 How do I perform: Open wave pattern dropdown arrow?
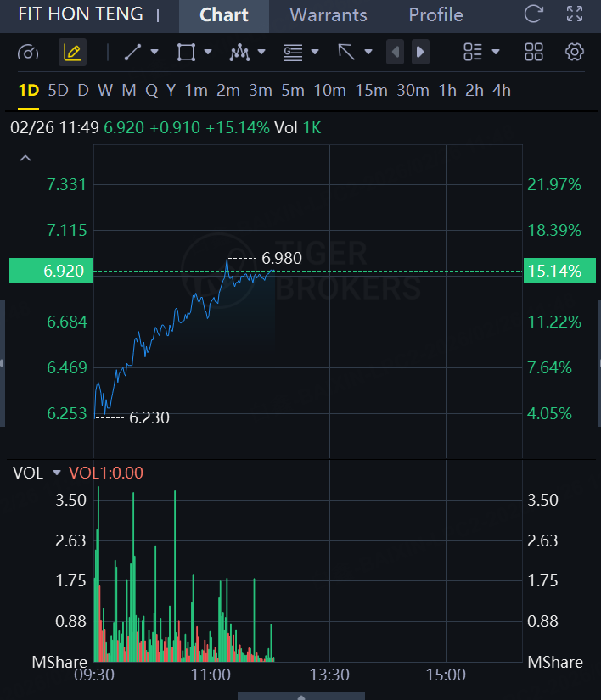point(261,53)
